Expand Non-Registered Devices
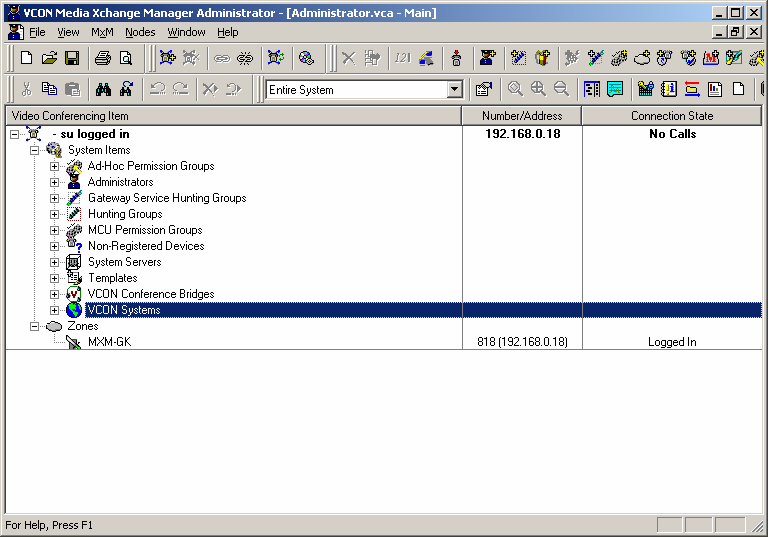This screenshot has width=768, height=537. pyautogui.click(x=54, y=246)
